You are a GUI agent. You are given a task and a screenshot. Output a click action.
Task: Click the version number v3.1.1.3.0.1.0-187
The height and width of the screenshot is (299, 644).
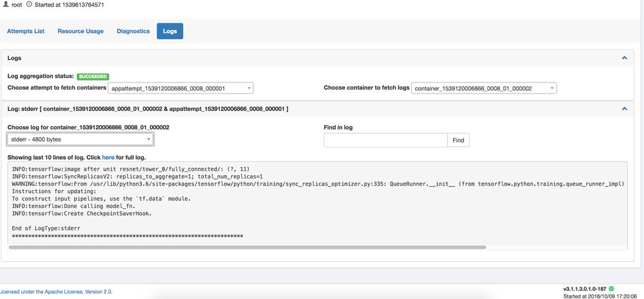click(585, 289)
